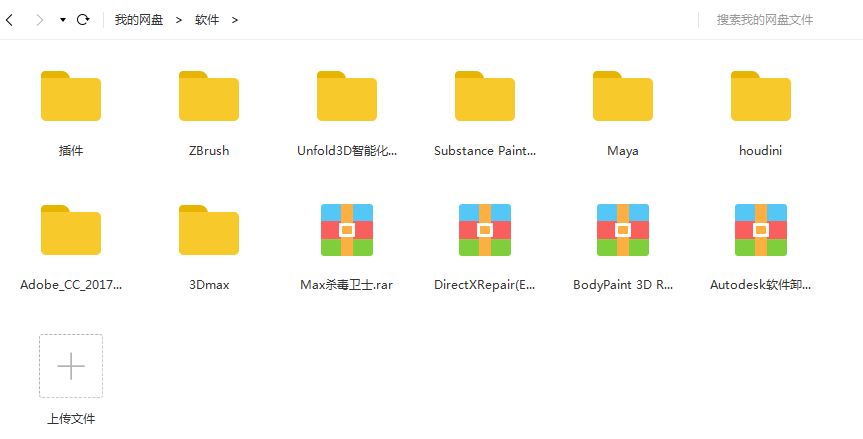The height and width of the screenshot is (439, 863).
Task: Select the DirectXRepair archive icon
Action: (x=485, y=230)
